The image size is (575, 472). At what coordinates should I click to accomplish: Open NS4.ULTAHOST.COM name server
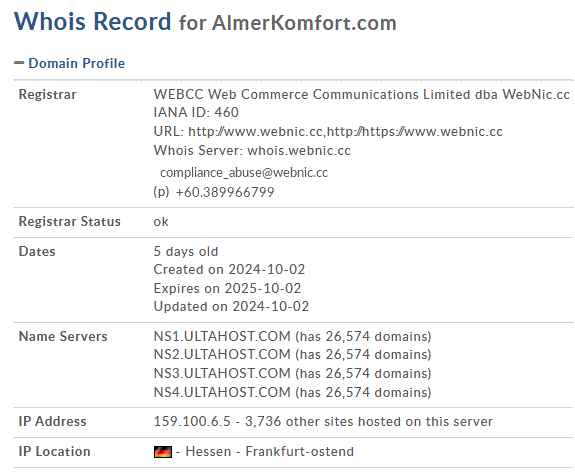(x=222, y=392)
